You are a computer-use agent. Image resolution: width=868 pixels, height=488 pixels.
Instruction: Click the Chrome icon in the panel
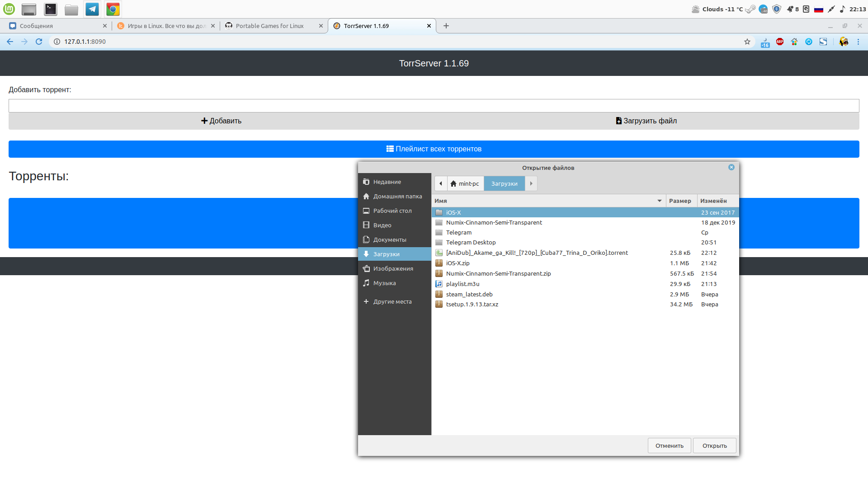(113, 9)
